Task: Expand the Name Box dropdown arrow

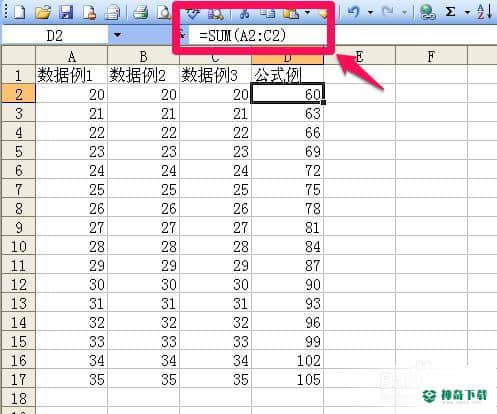Action: 117,35
